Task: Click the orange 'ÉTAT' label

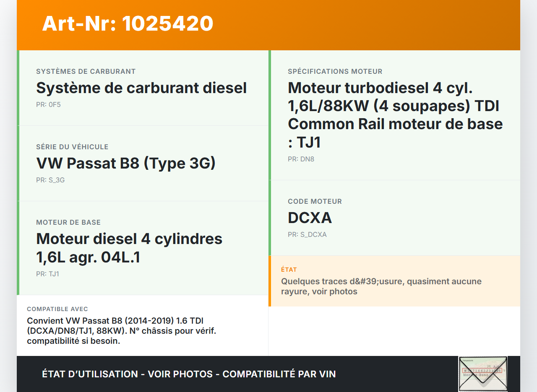Action: 289,270
